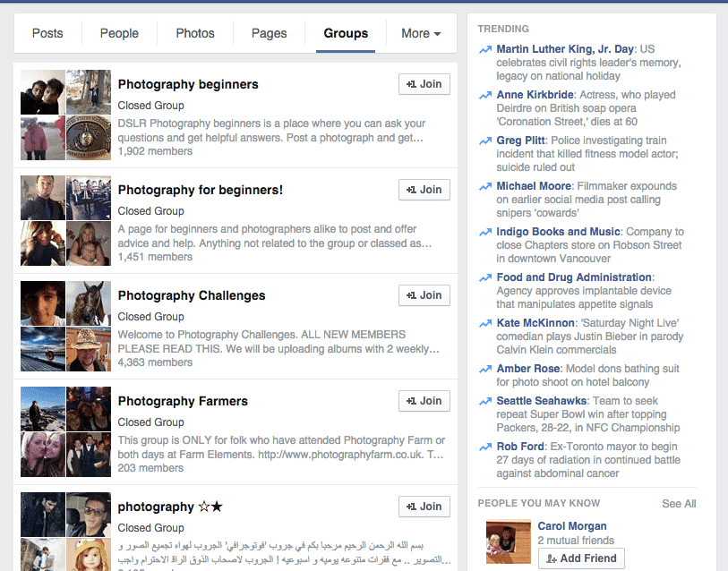Click the 1,451 members count text
Image resolution: width=728 pixels, height=571 pixels.
pos(155,257)
